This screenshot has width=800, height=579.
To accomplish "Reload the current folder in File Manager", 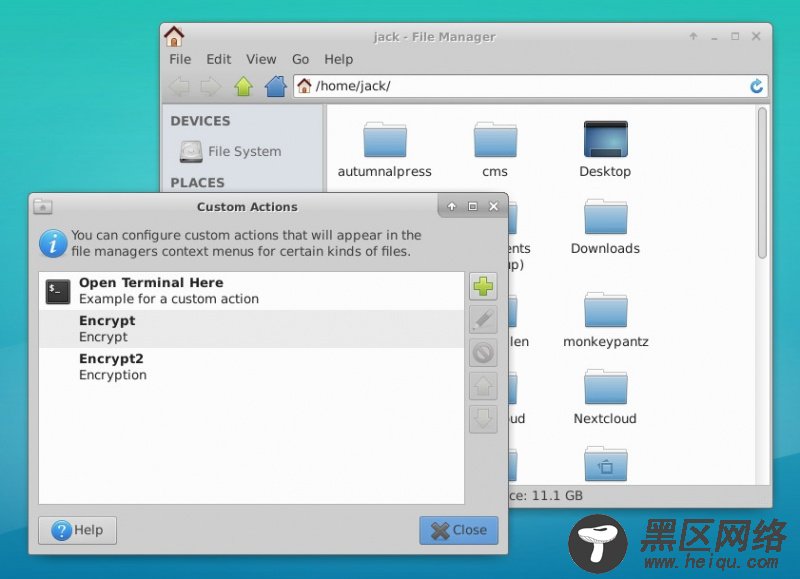I will pos(756,86).
